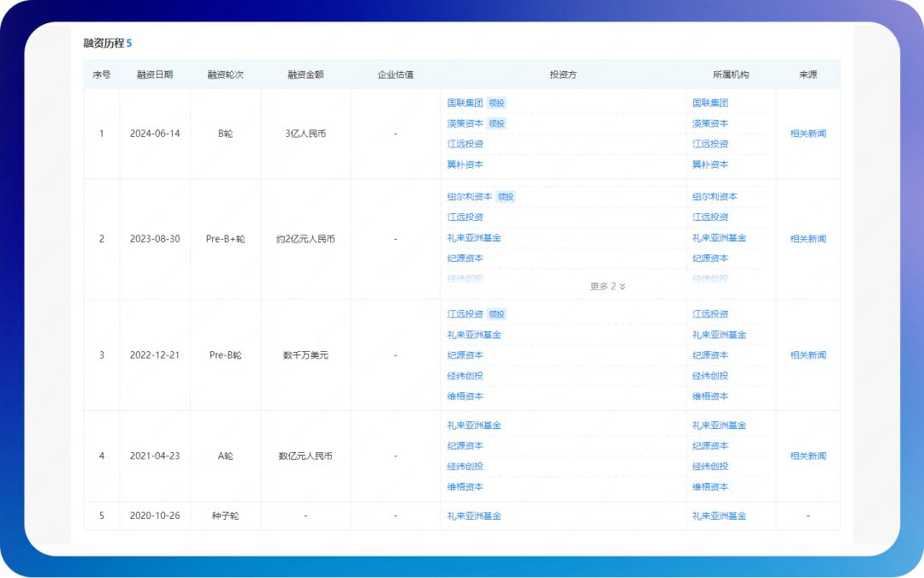The image size is (924, 578).
Task: Open 纽尔利资本 in the 所属机构 column
Action: (714, 196)
